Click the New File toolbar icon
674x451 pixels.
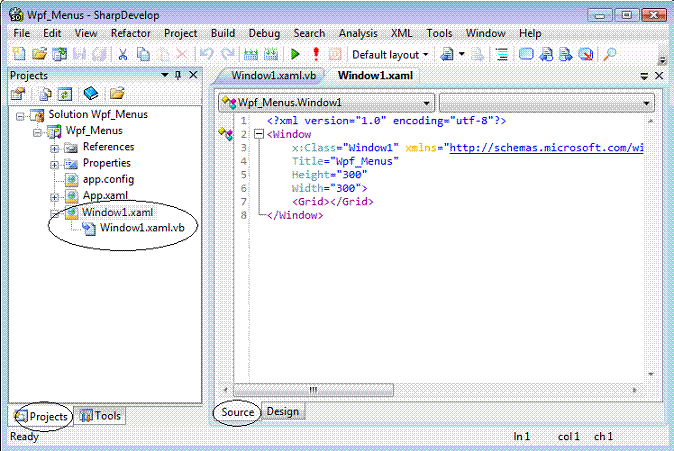19,54
